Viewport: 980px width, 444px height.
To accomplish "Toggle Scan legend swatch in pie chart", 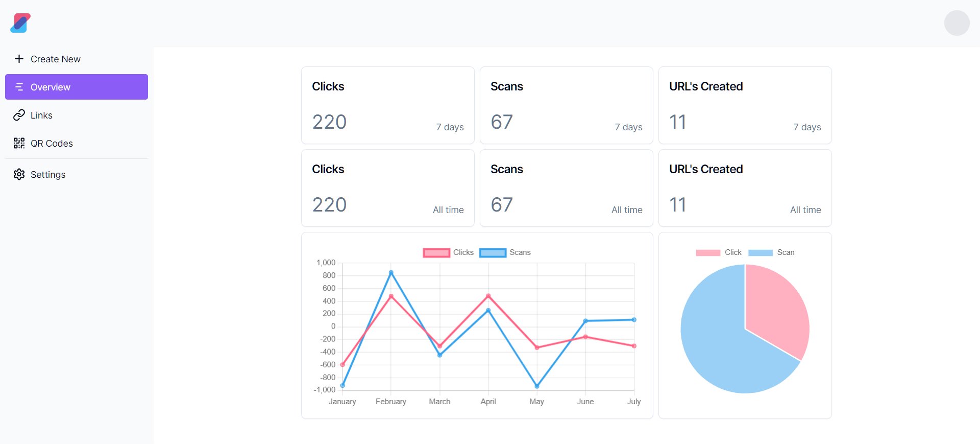I will pyautogui.click(x=760, y=252).
